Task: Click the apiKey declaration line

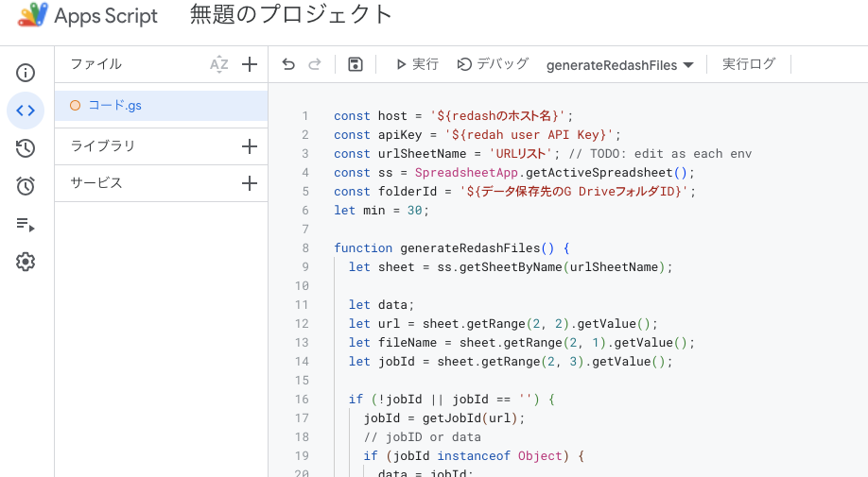Action: coord(477,135)
